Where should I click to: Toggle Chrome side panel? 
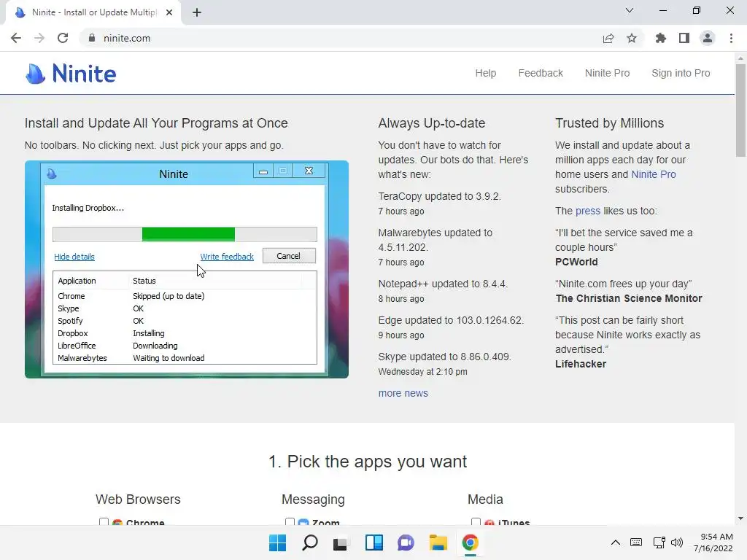point(684,38)
